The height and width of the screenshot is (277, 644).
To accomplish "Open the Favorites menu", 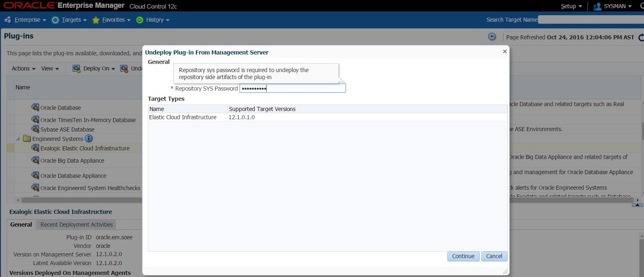I will click(116, 20).
